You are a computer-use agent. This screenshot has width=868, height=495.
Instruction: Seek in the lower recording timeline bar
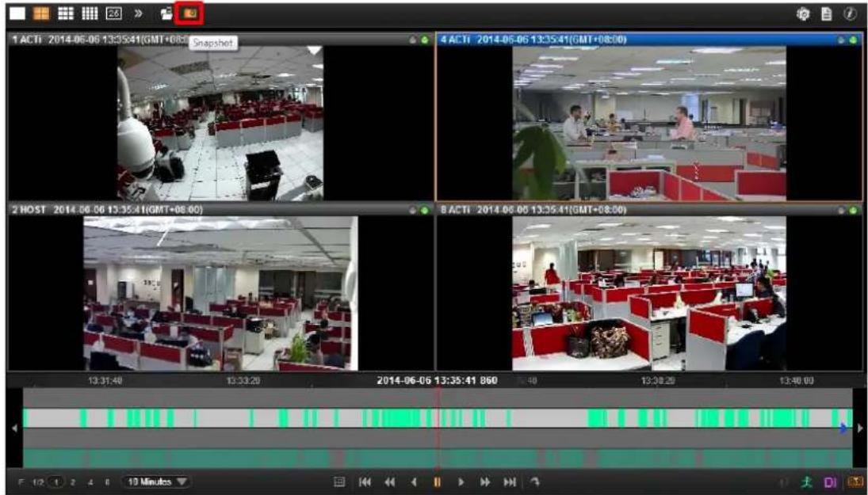tap(438, 458)
